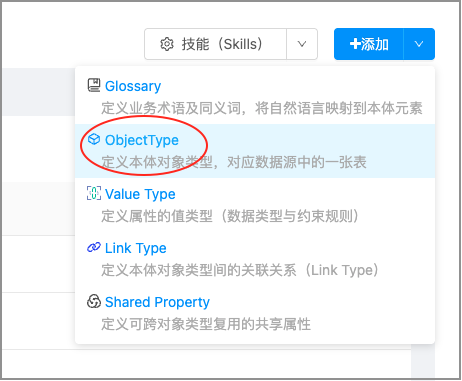
Task: Click the ObjectType description 定义本体对象类型
Action: 234,162
